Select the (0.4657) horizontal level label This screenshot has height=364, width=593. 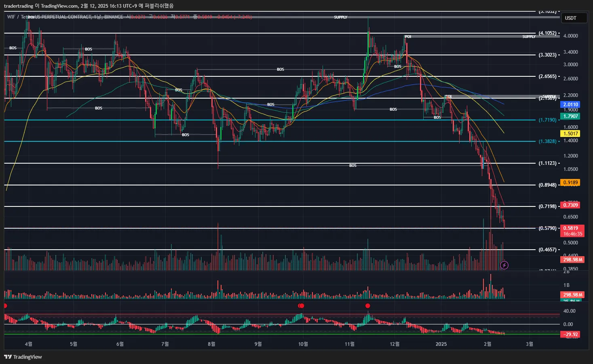click(x=547, y=249)
